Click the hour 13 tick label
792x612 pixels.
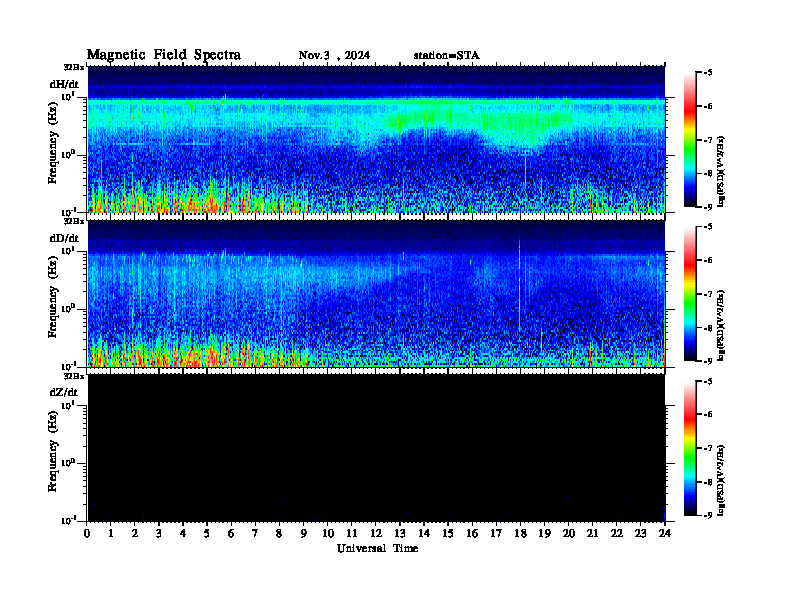pos(400,533)
